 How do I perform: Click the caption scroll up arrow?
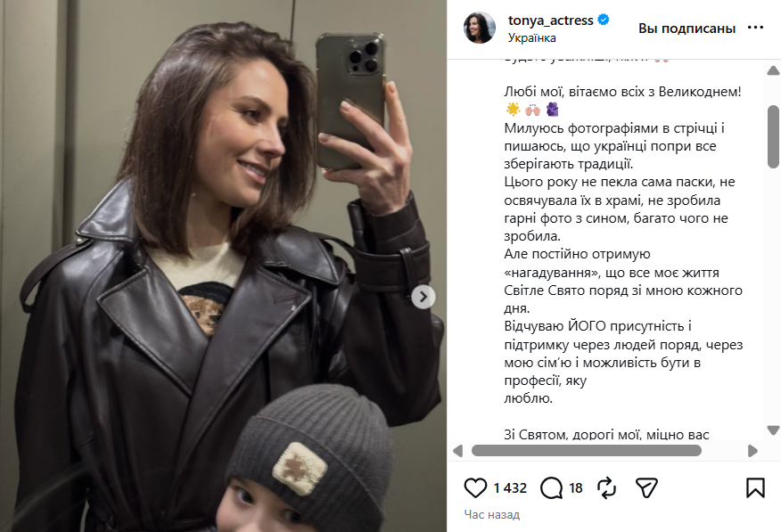point(773,70)
